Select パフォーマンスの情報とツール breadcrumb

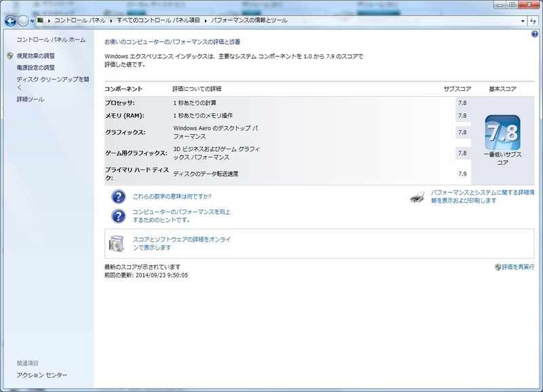pyautogui.click(x=249, y=20)
